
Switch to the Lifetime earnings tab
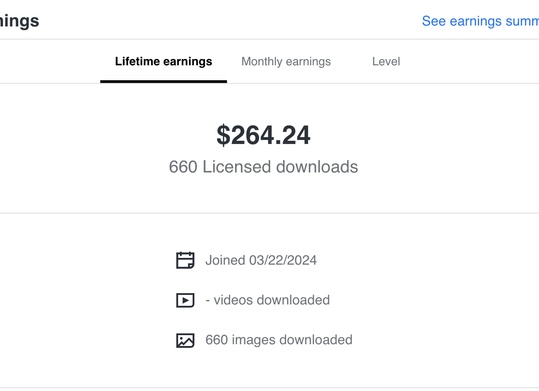[164, 62]
